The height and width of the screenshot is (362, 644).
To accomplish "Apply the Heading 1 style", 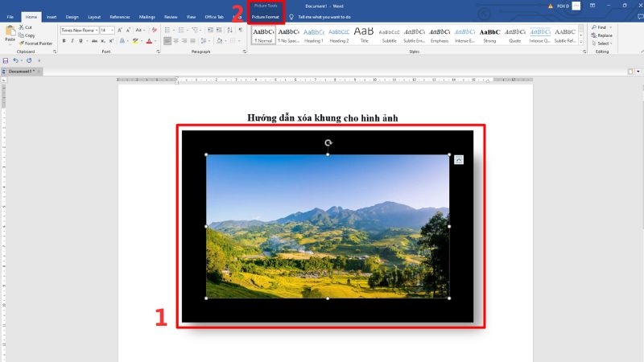I will coord(314,35).
